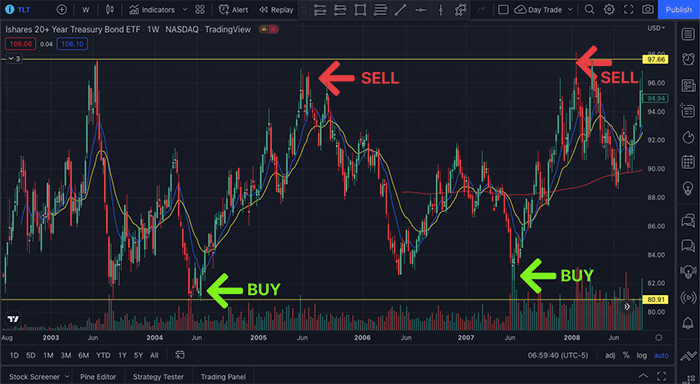Create a new Alert
Viewport: 700px width, 384px height.
[233, 9]
